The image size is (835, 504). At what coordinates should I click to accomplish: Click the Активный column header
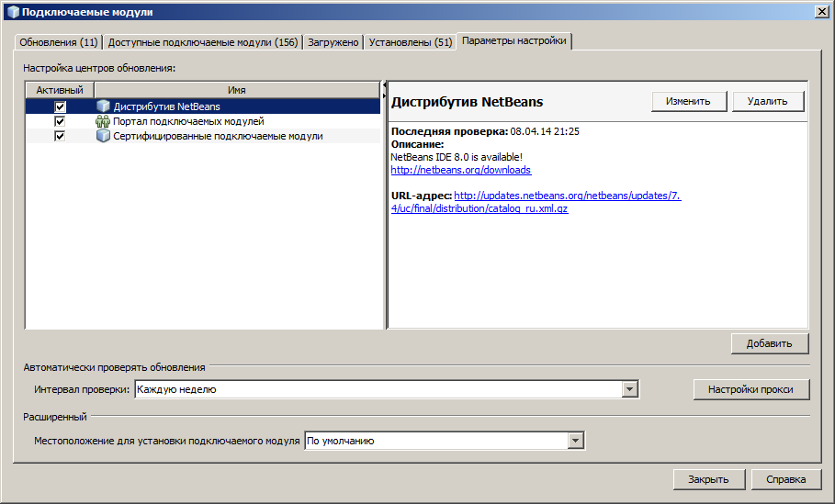tap(60, 90)
